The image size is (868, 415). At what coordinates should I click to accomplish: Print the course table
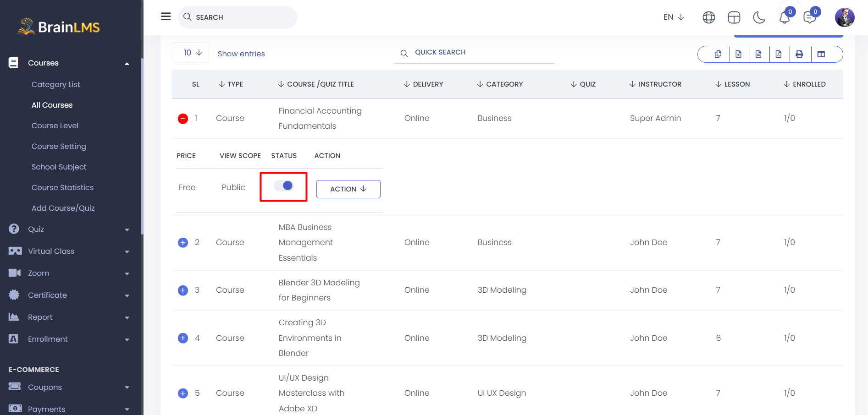[799, 54]
